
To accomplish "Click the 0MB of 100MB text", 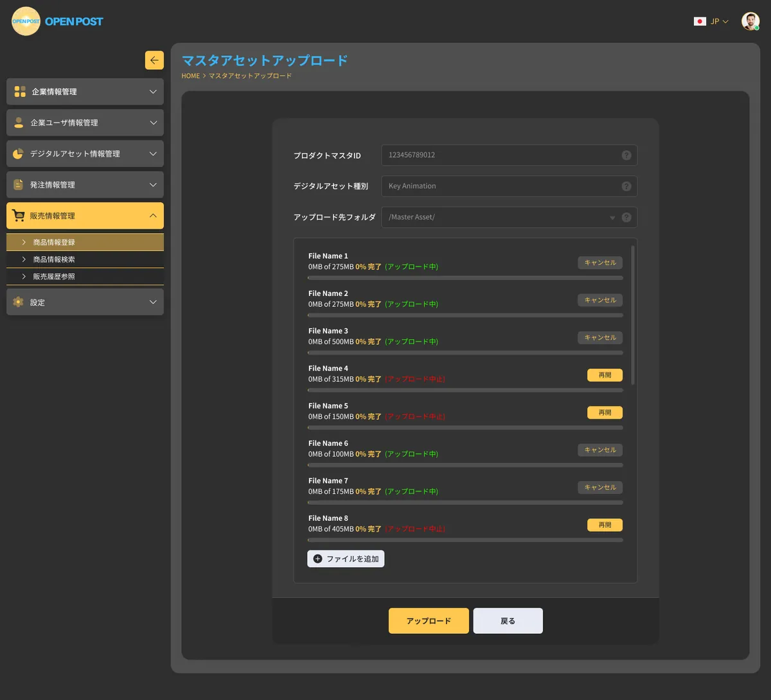I will click(x=331, y=454).
